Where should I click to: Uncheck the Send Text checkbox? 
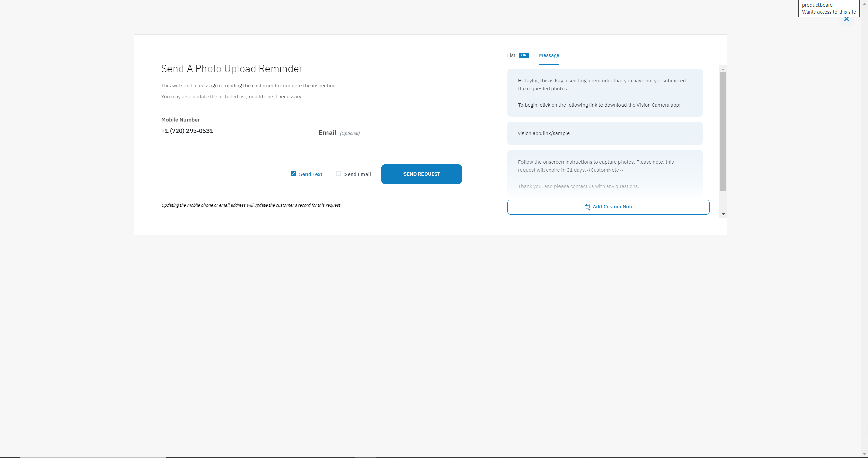tap(293, 174)
